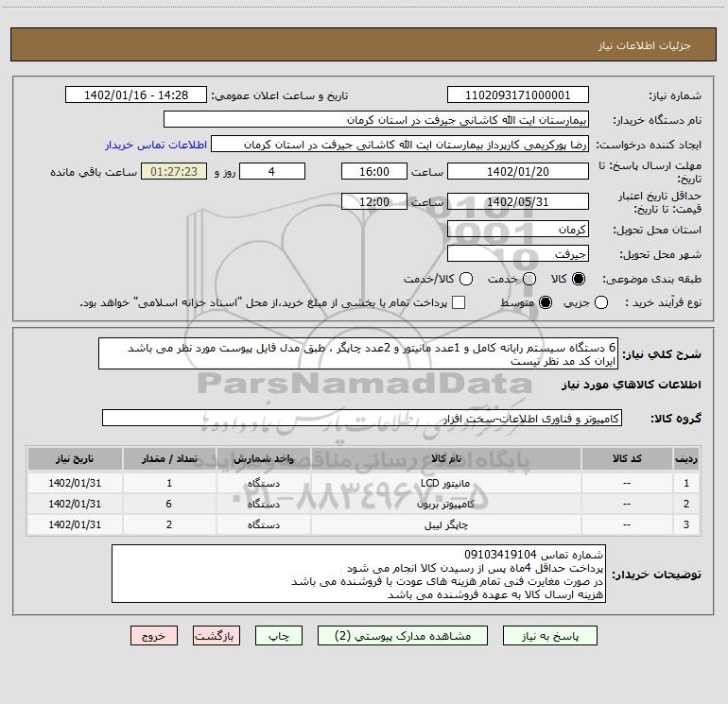Click the goods group field کامپیوتر و فناوری اطلاعات
Image resolution: width=728 pixels, height=704 pixels.
(x=362, y=418)
